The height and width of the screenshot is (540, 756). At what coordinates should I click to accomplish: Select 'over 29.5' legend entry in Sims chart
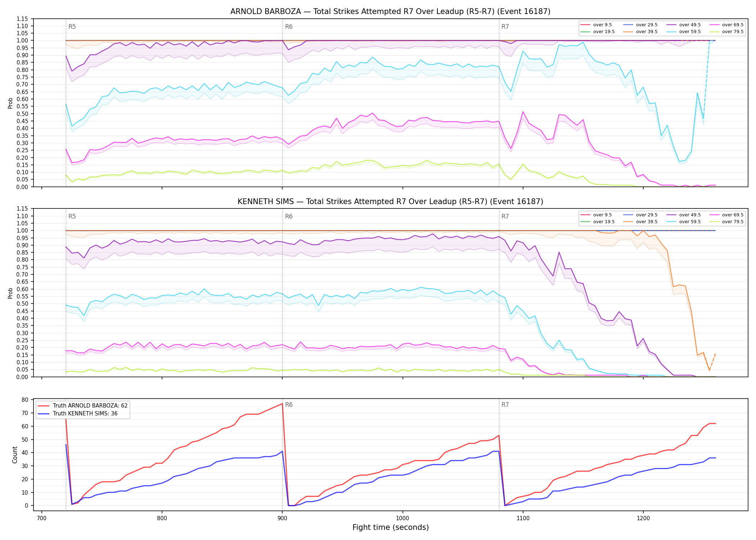(x=640, y=215)
